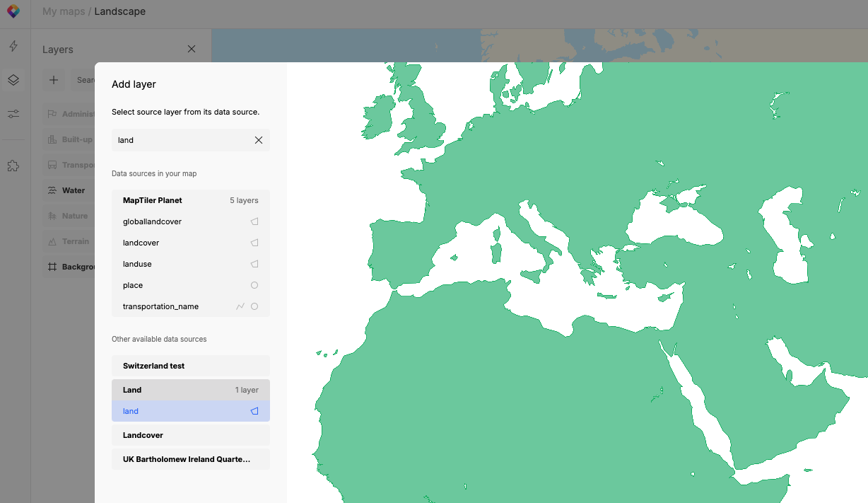This screenshot has height=503, width=868.
Task: Click the land search input field
Action: [x=182, y=140]
